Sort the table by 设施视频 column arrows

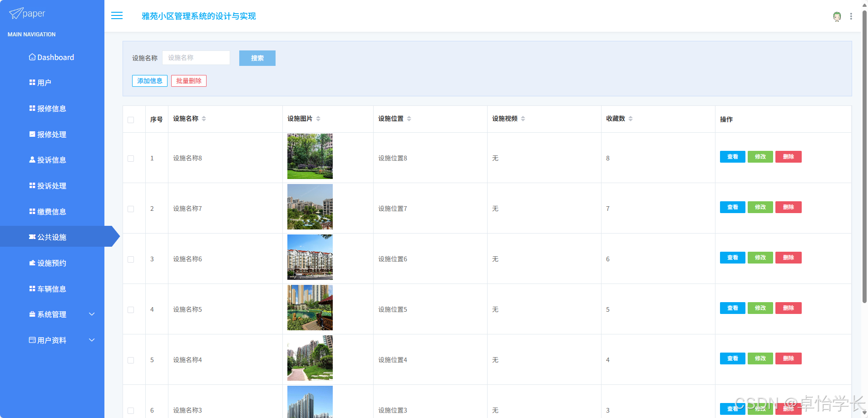[523, 119]
